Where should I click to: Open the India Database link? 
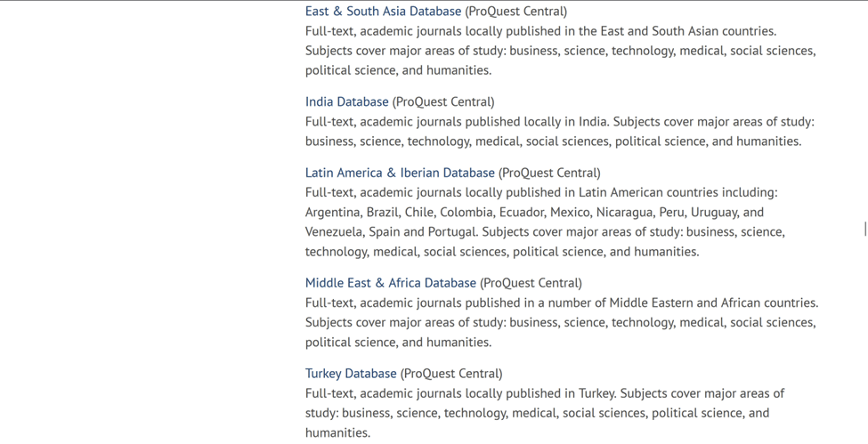click(x=346, y=102)
